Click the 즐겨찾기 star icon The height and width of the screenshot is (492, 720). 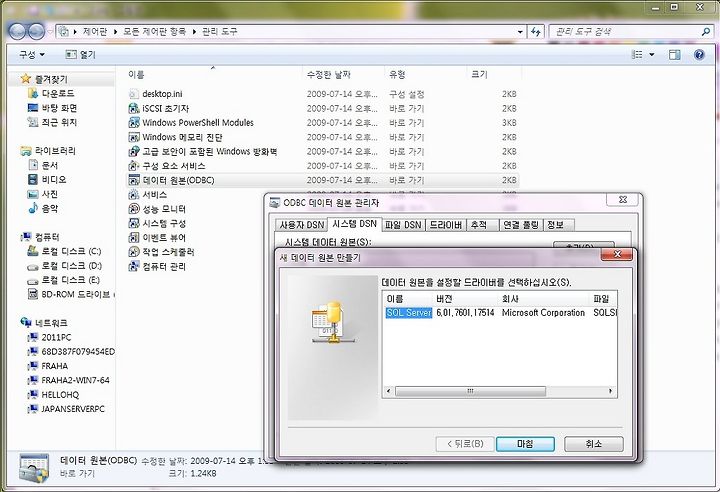[x=26, y=79]
